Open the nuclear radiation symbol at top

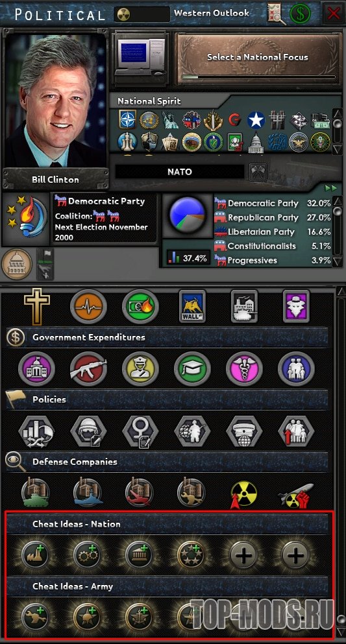click(123, 15)
